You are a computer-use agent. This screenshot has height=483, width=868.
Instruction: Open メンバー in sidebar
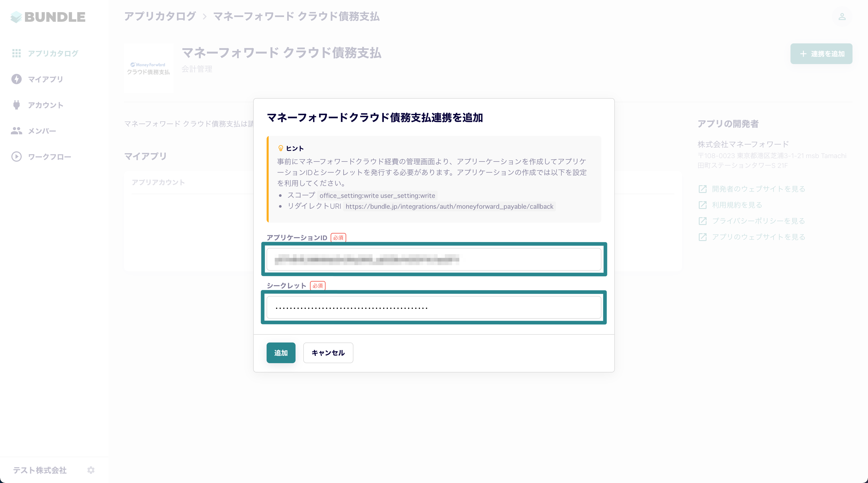tap(42, 131)
